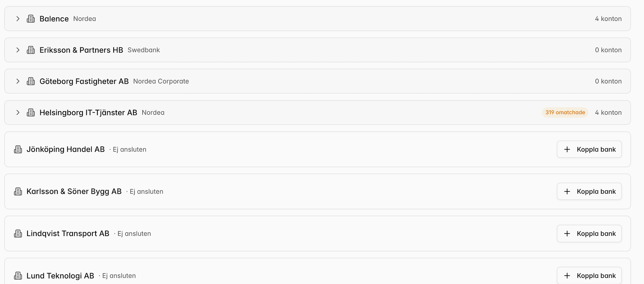The height and width of the screenshot is (284, 644).
Task: Click the building icon beside Helsingborg IT-Tjänster AB
Action: tap(31, 112)
